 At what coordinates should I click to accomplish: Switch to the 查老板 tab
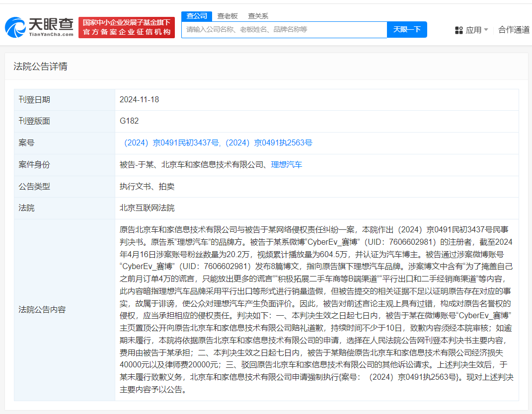tap(228, 16)
